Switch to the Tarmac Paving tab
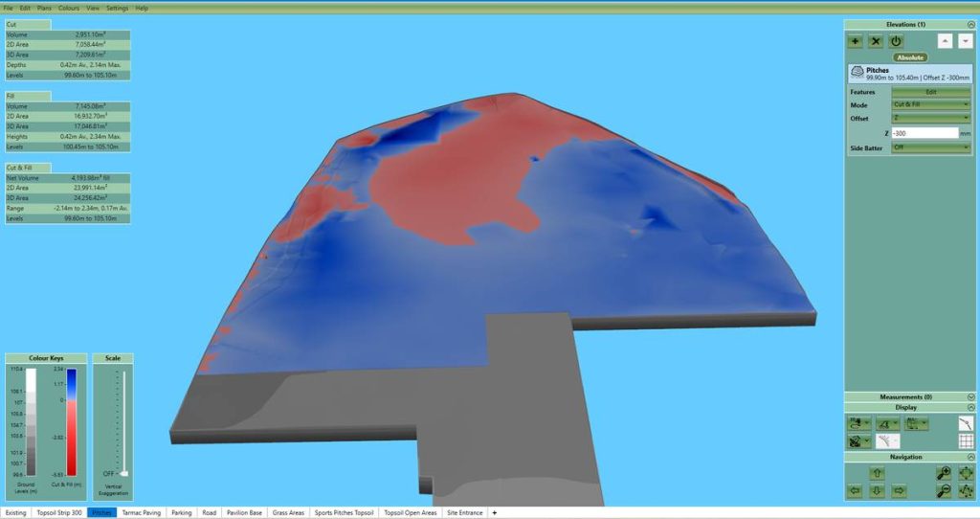The height and width of the screenshot is (519, 980). 142,512
